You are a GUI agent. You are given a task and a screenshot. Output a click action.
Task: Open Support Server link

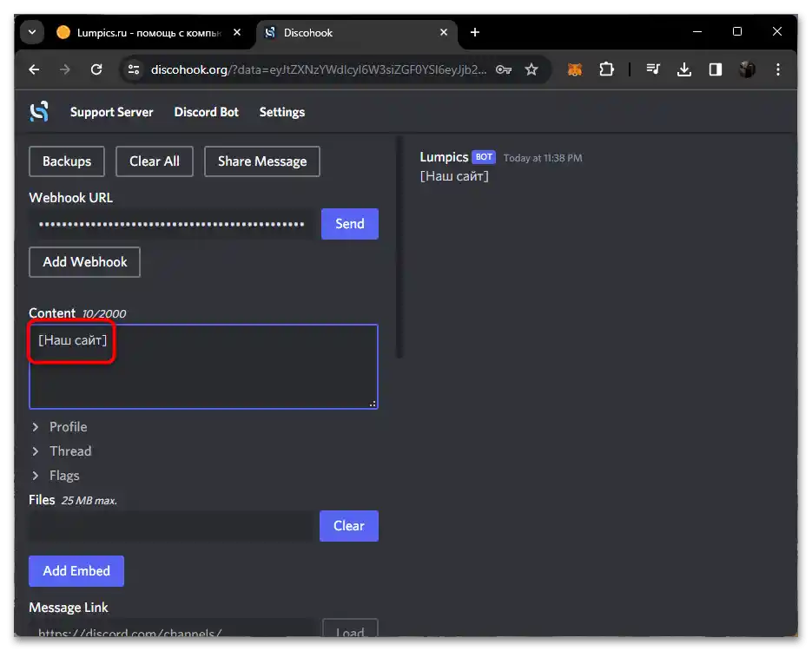point(111,112)
